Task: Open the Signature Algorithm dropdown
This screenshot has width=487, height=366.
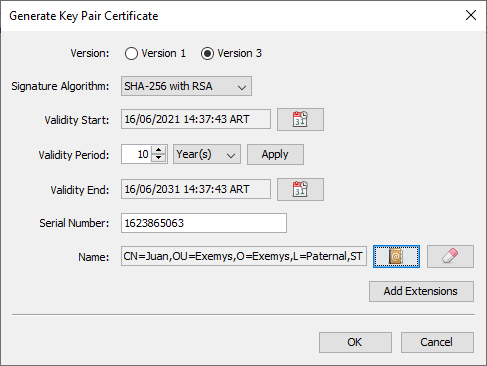Action: [186, 86]
